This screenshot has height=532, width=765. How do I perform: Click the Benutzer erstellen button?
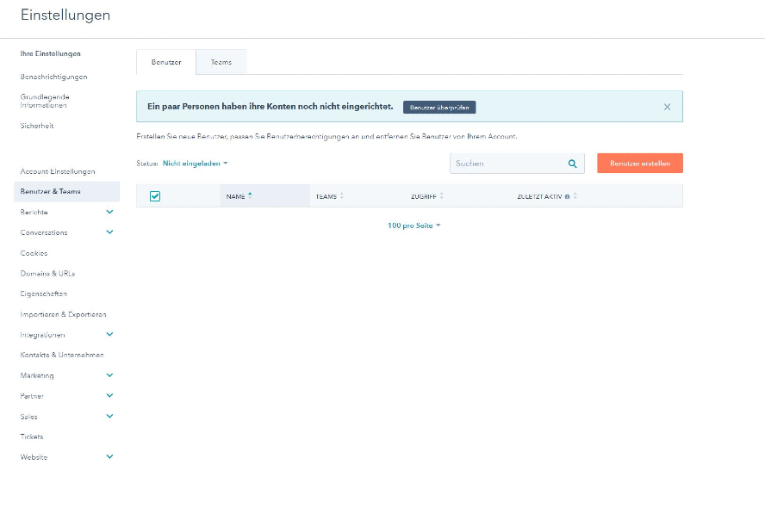click(639, 164)
